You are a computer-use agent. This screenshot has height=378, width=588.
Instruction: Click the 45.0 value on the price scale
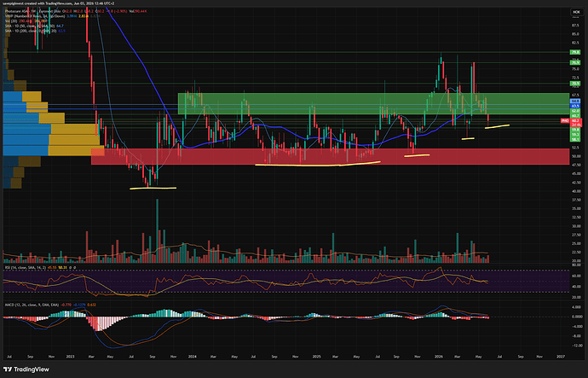point(575,174)
